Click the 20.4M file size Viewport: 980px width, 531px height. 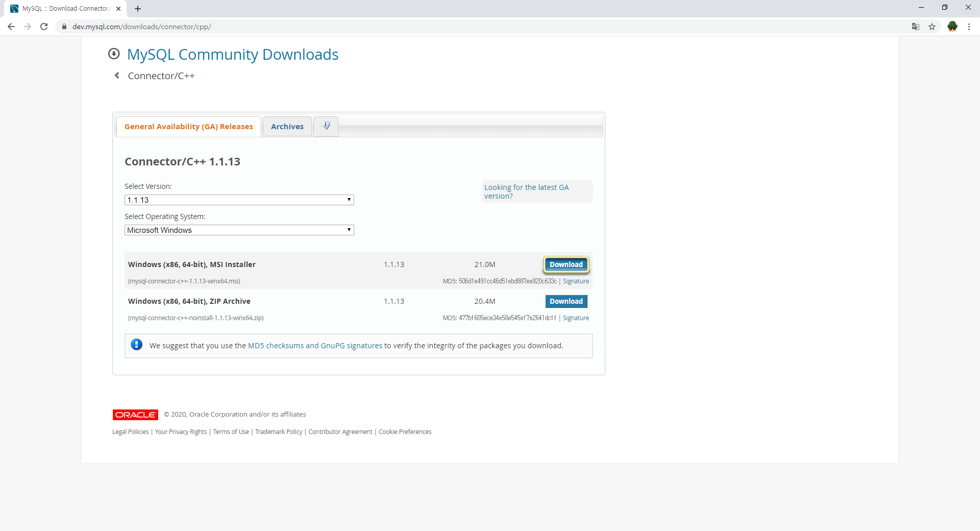pyautogui.click(x=485, y=301)
